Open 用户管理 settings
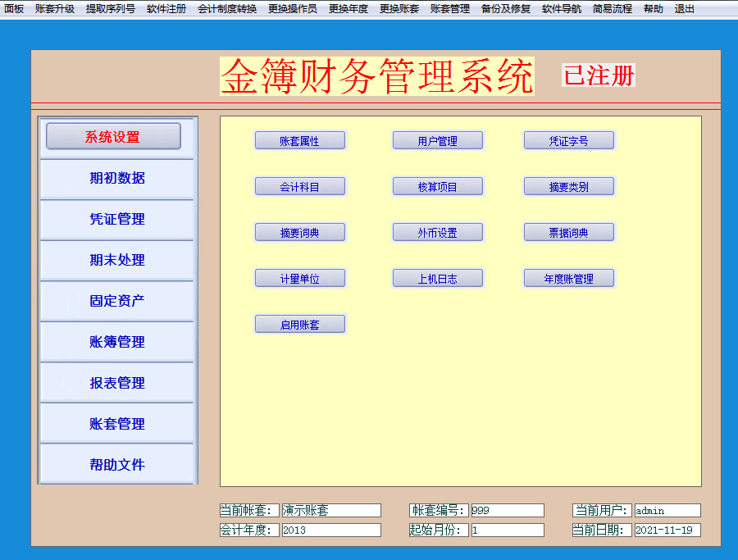Screen dimensions: 738x560 [x=438, y=141]
